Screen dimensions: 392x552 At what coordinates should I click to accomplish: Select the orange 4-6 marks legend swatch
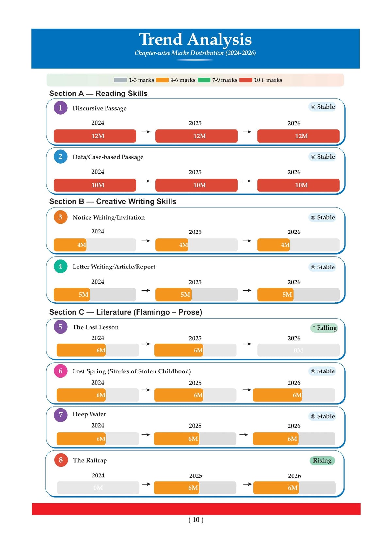tap(162, 80)
